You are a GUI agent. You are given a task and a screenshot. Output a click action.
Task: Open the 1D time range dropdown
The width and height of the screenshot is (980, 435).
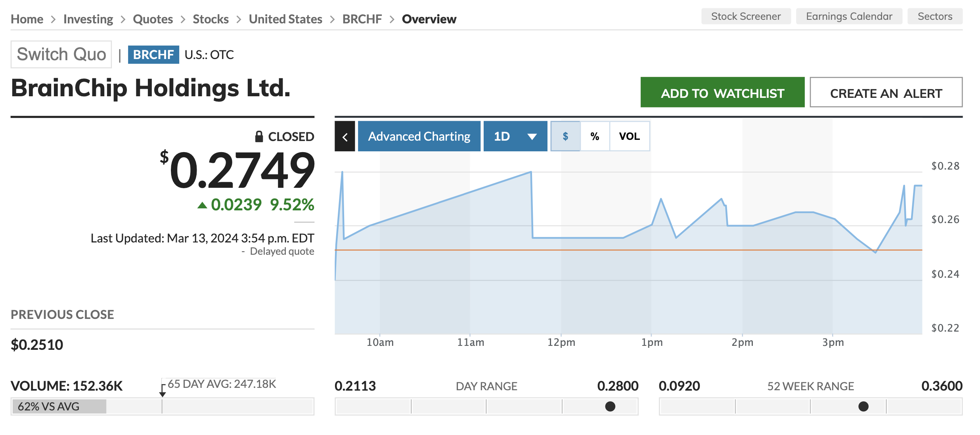[x=515, y=136]
